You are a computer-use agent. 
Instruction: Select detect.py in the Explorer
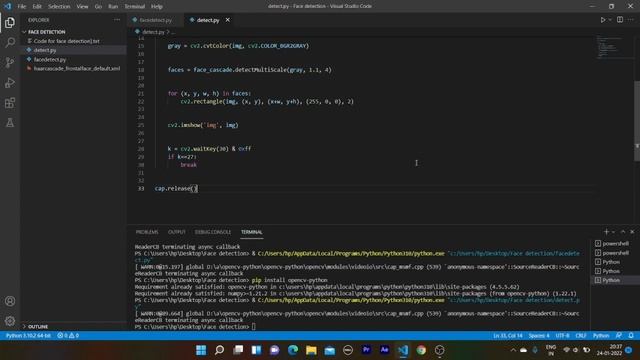74,50
